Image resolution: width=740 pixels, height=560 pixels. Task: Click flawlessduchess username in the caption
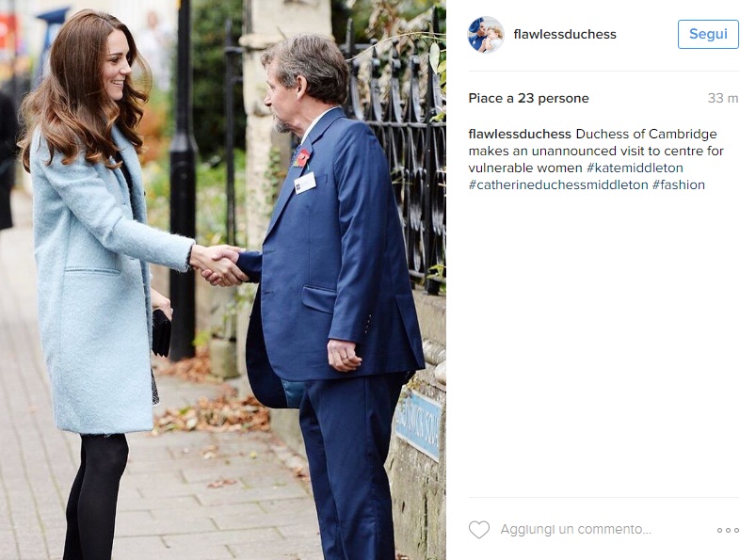(x=520, y=134)
